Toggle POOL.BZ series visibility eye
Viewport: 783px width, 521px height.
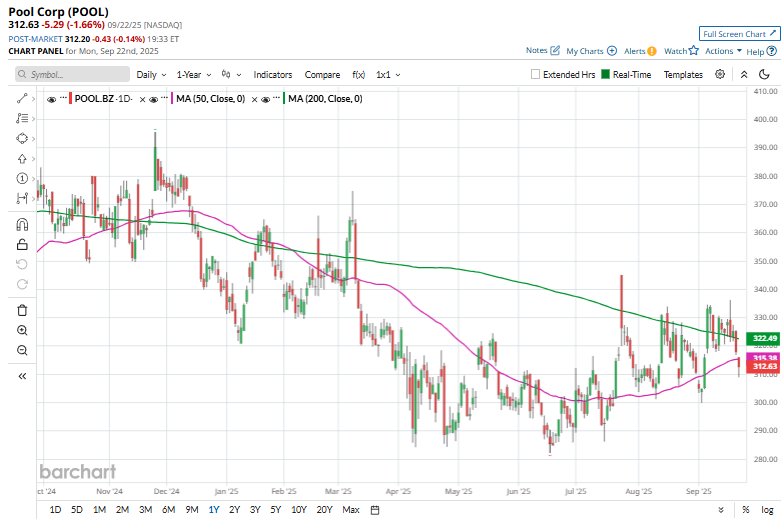[51, 99]
